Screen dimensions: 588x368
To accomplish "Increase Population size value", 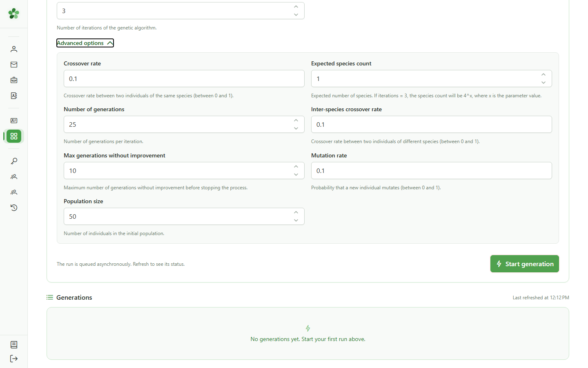I will (x=296, y=213).
